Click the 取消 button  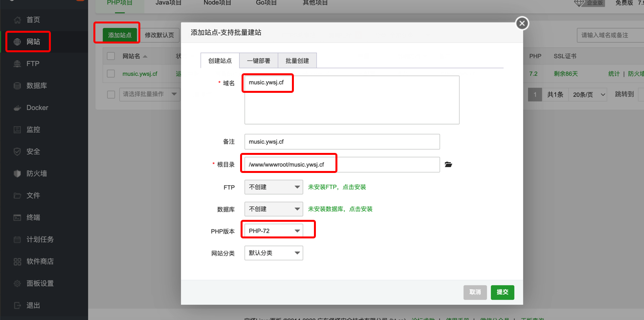[x=475, y=292]
